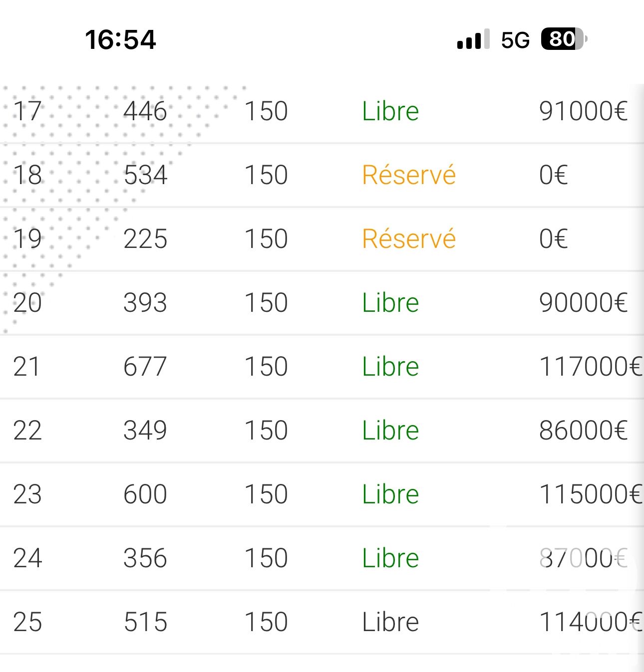
Task: Open lot 22 via its Libre status
Action: [390, 431]
